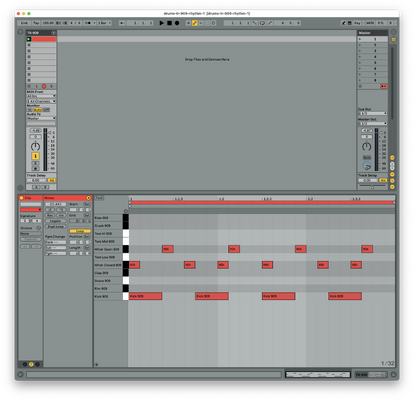Set Monitor to Off
This screenshot has height=400, width=414.
[46, 110]
